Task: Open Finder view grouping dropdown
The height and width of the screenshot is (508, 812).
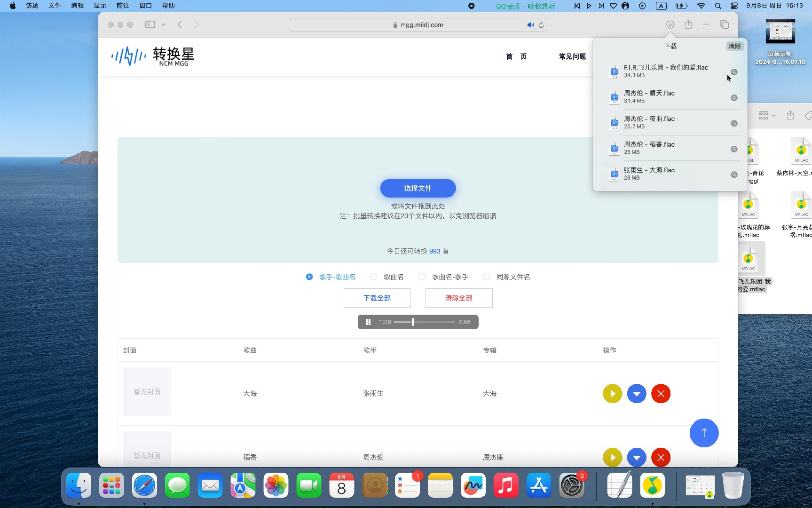Action: pyautogui.click(x=767, y=115)
